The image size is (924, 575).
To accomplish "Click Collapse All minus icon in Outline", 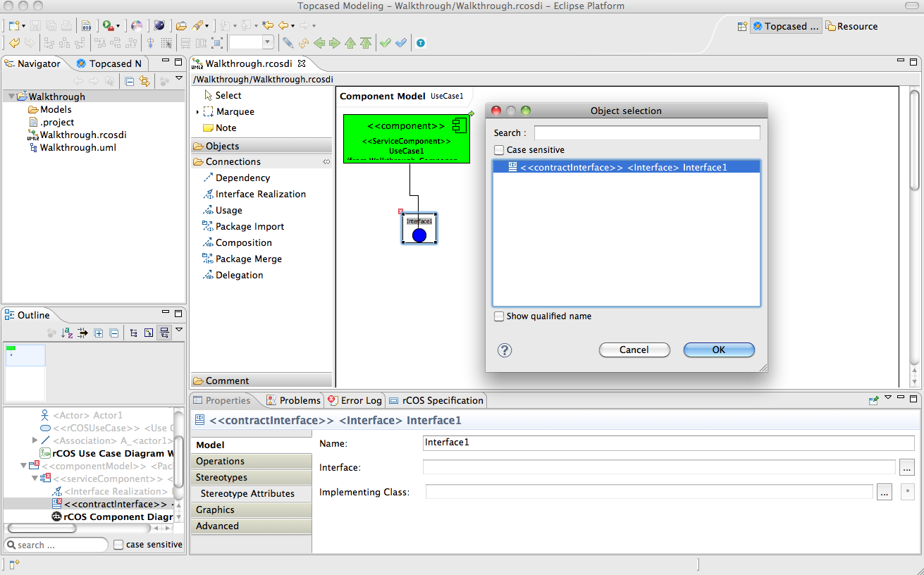I will (x=114, y=333).
